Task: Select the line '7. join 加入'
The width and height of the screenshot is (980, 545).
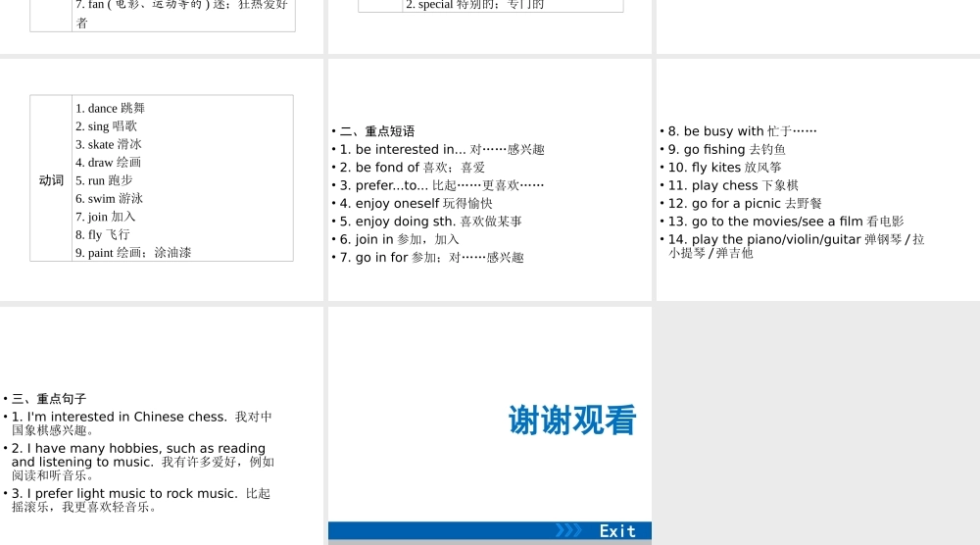Action: pos(106,217)
